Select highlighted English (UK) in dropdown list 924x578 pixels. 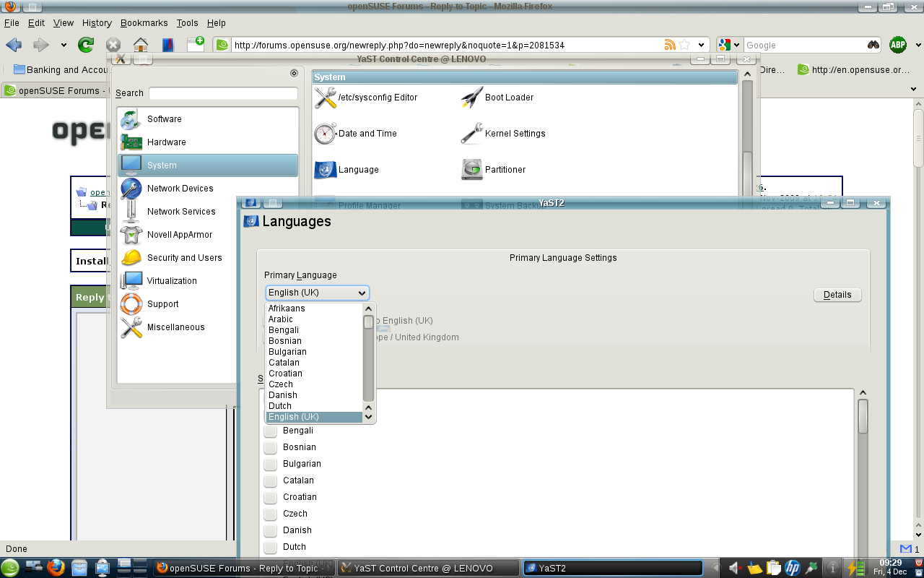(314, 417)
